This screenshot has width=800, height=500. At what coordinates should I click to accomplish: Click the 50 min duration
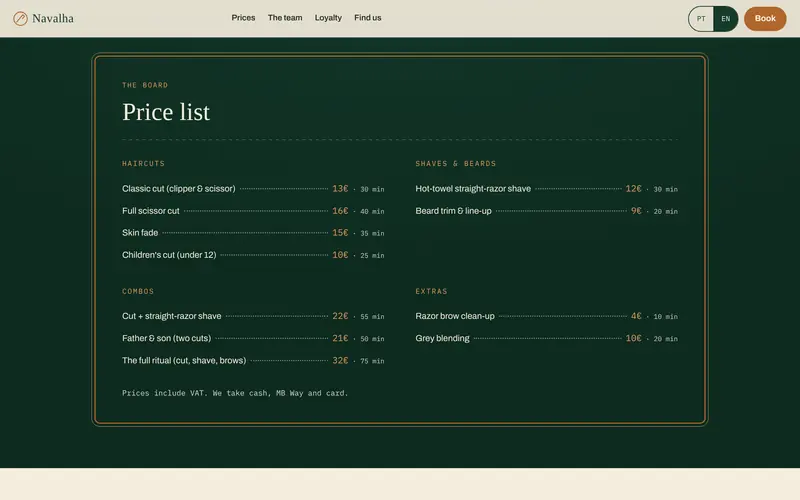pyautogui.click(x=372, y=339)
